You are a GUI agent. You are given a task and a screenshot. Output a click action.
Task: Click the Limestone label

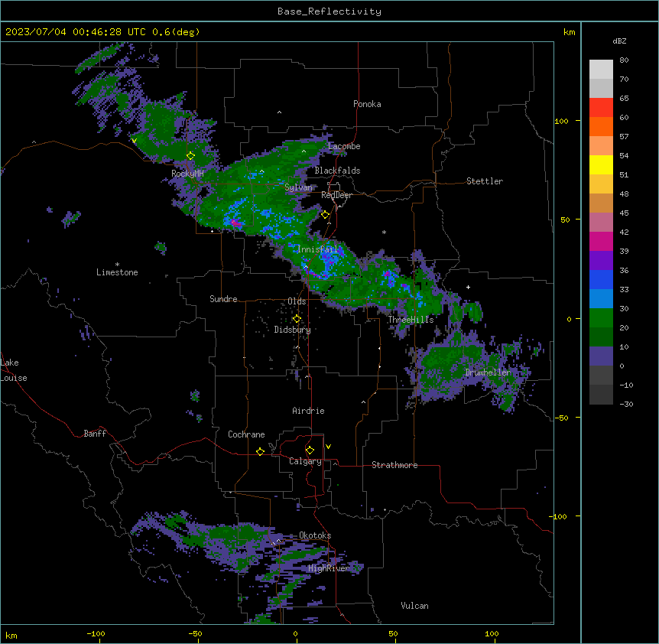click(x=117, y=272)
